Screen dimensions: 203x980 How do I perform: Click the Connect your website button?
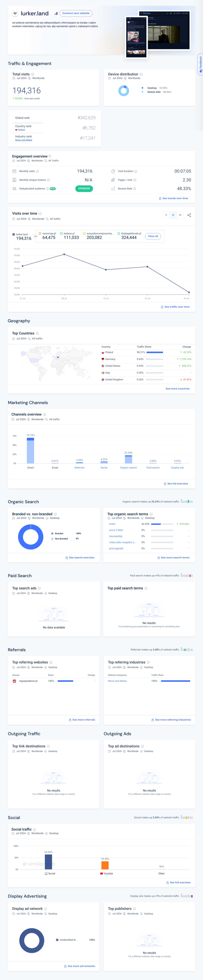[x=76, y=13]
